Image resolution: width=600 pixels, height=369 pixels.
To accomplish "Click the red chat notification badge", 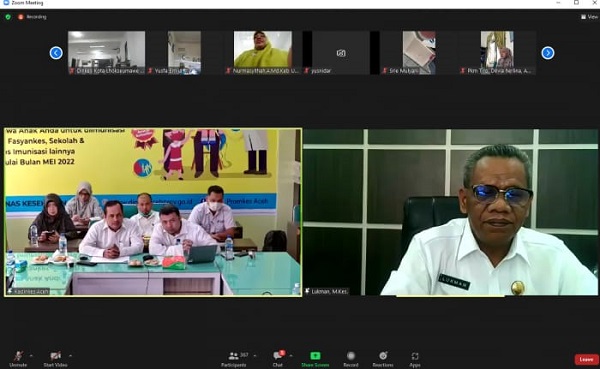I will [x=282, y=353].
